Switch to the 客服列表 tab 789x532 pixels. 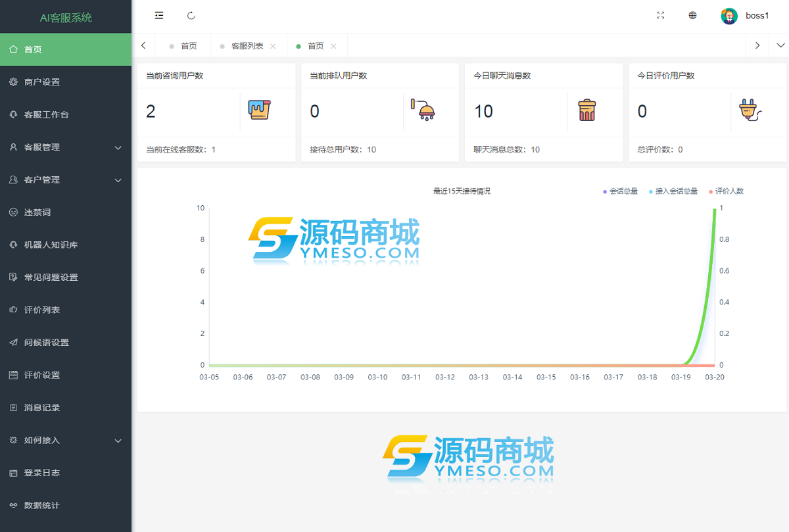point(247,45)
